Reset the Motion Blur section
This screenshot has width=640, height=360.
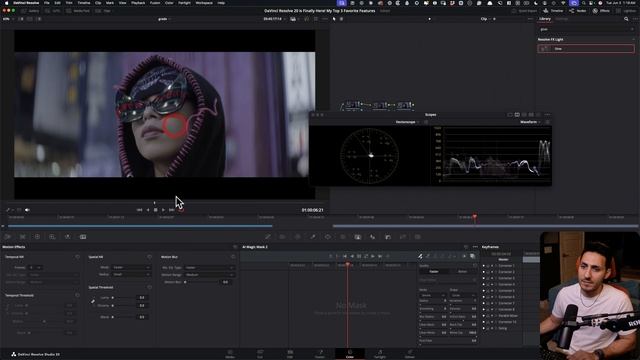click(233, 257)
